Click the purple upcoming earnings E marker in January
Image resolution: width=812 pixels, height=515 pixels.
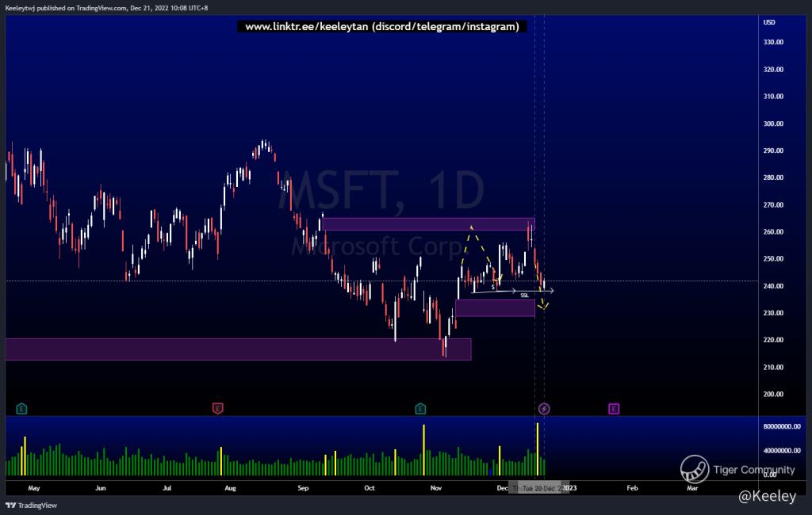[x=614, y=409]
